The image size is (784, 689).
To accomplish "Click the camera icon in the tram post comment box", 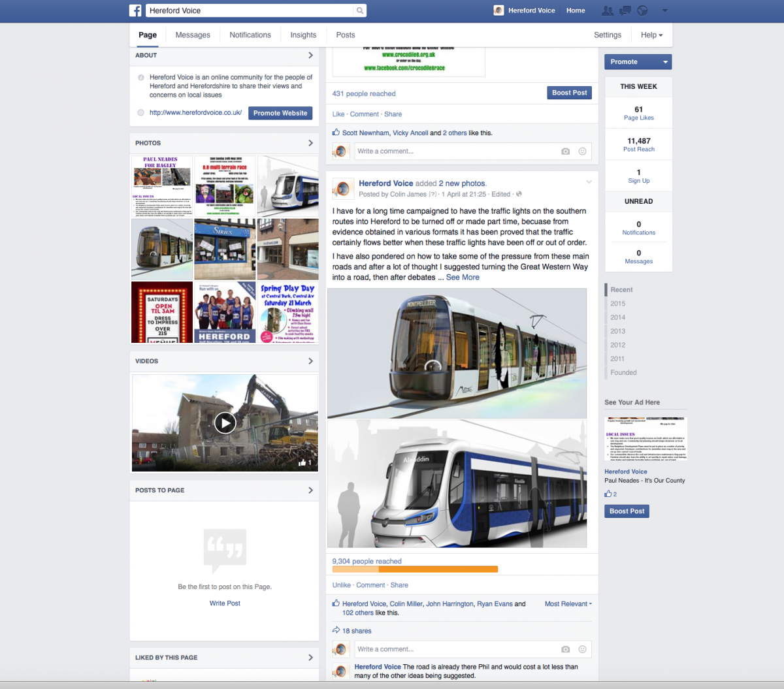I will 565,649.
